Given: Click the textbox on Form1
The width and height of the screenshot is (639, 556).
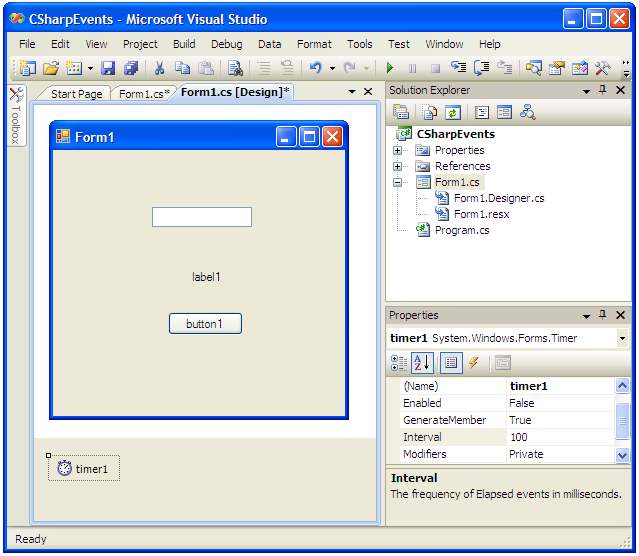Looking at the screenshot, I should tap(201, 217).
